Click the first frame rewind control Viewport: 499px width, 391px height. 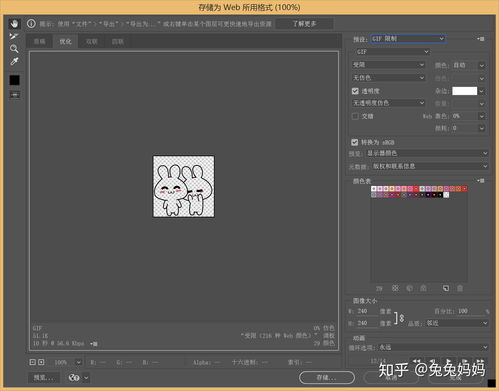click(x=417, y=361)
